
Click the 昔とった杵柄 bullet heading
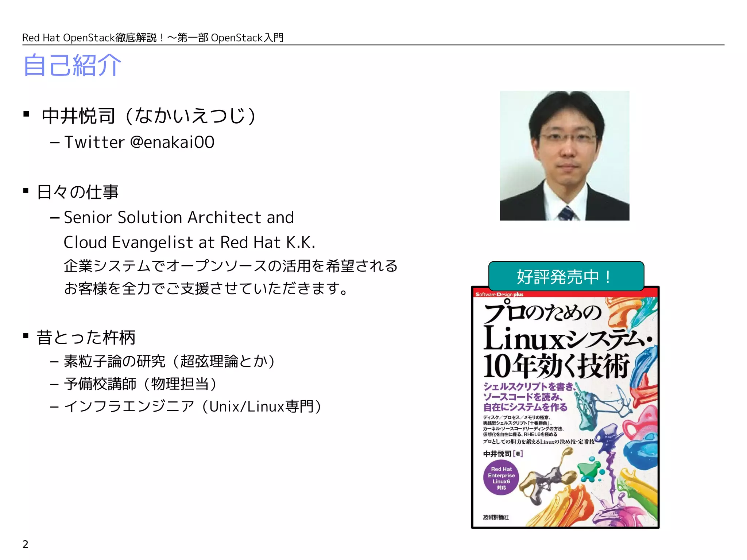[x=86, y=337]
